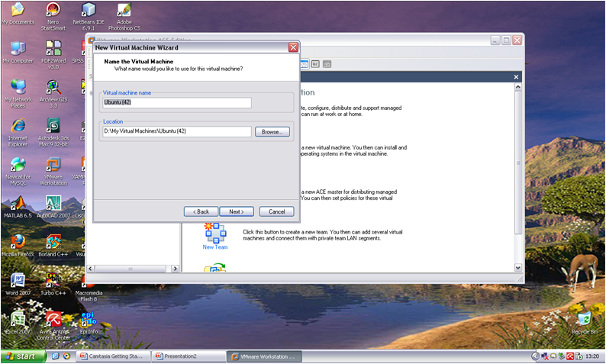Click the network disconnected tray icon
The height and width of the screenshot is (364, 606).
click(x=544, y=356)
